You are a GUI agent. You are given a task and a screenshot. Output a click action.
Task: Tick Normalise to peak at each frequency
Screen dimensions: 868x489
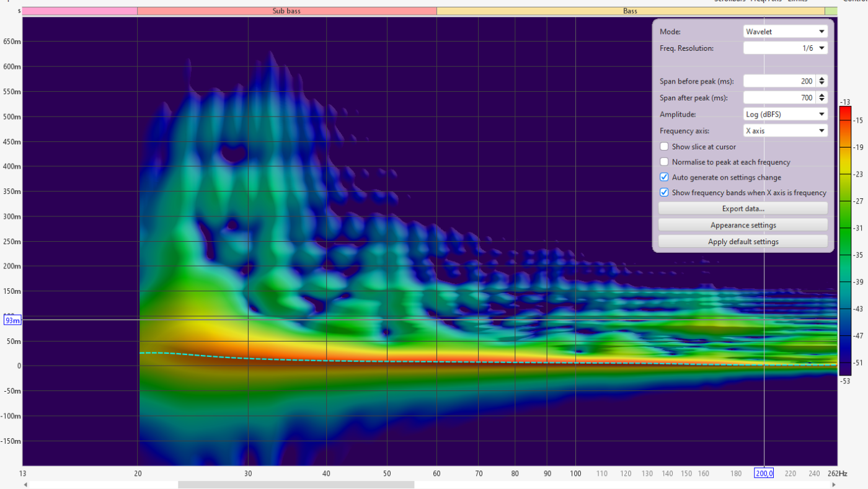664,162
